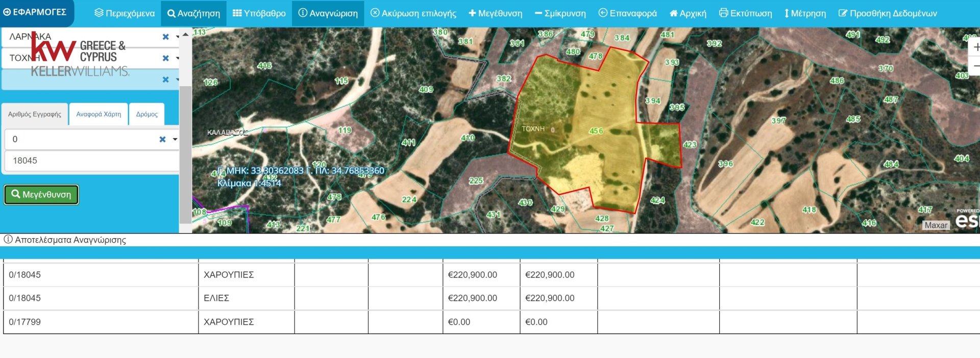Click the Αναζήτηση search tool

click(193, 13)
